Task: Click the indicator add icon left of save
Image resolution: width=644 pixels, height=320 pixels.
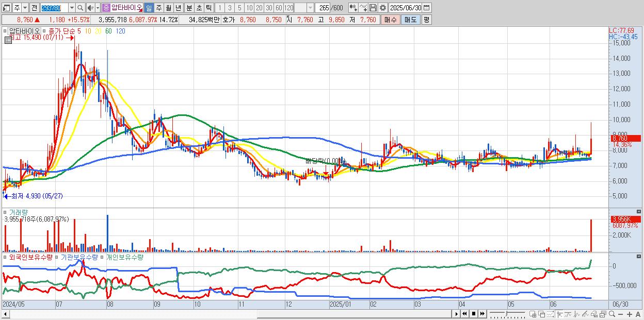Action: (x=363, y=8)
